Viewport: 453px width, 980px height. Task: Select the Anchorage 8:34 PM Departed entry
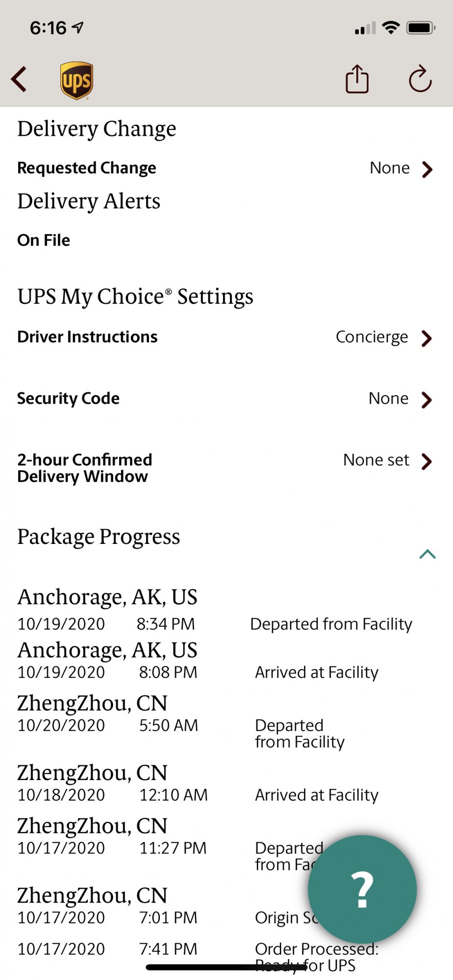tap(216, 610)
